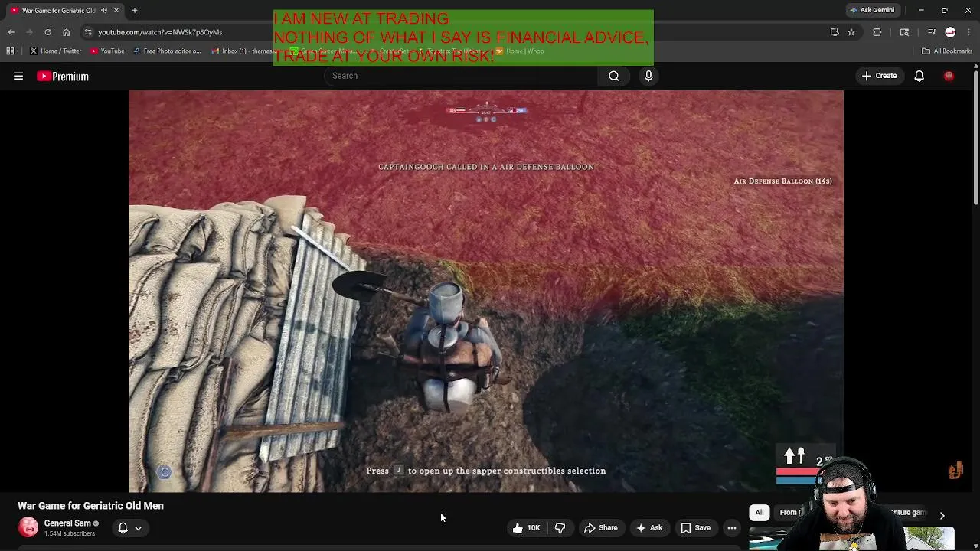Open the side panel toolbar icon
Image resolution: width=980 pixels, height=551 pixels.
click(904, 32)
